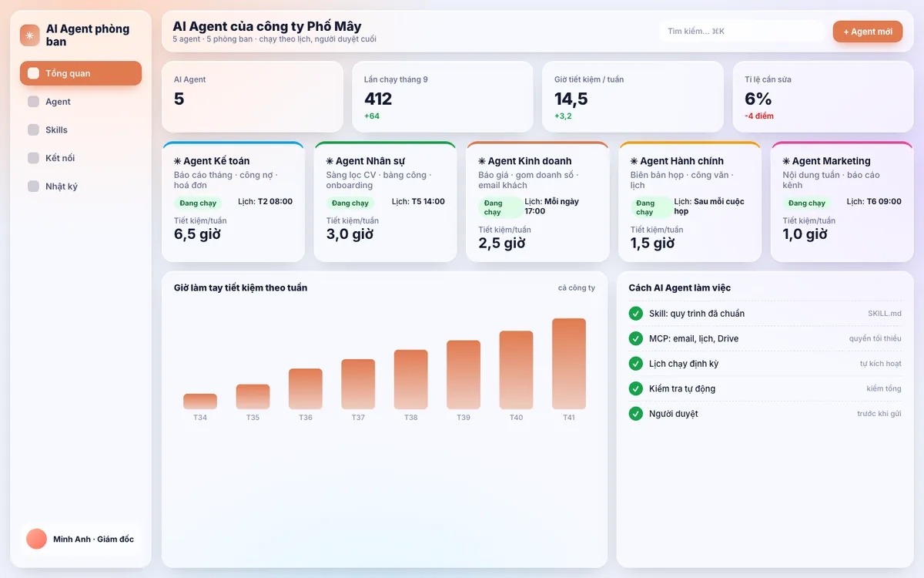Select the T36 bar in chart
Image resolution: width=924 pixels, height=578 pixels.
(x=306, y=388)
